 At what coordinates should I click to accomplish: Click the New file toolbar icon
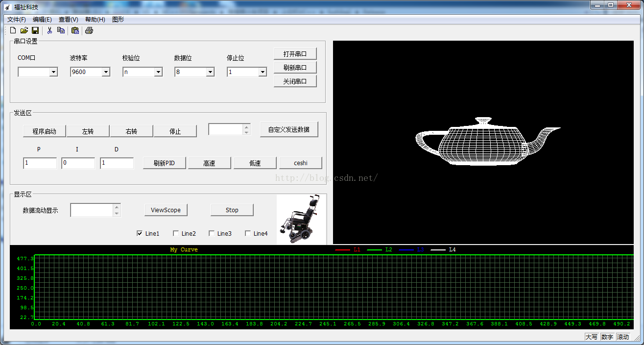(x=14, y=30)
